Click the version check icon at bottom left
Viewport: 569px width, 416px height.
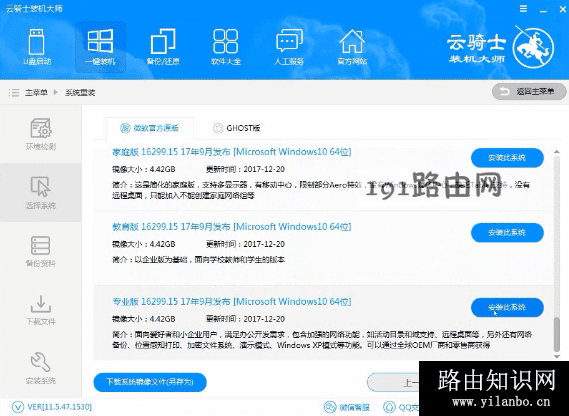(x=17, y=407)
